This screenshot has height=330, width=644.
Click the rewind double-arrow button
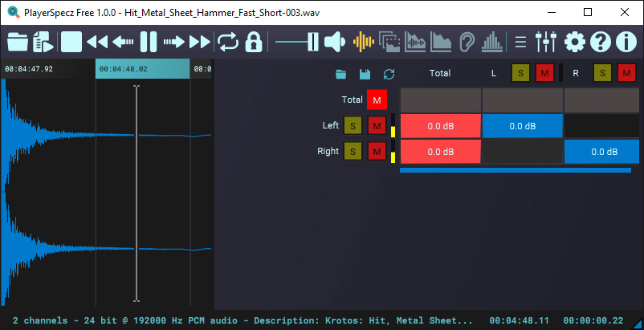click(97, 42)
